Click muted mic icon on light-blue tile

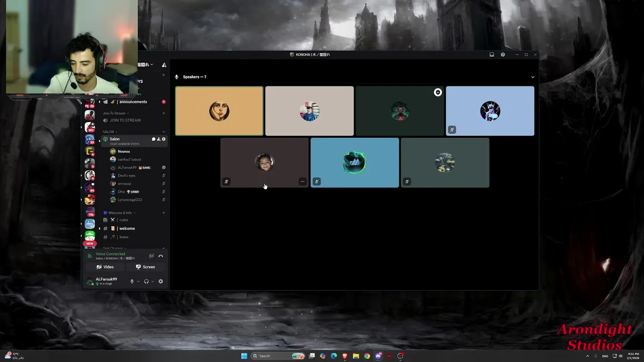point(452,130)
